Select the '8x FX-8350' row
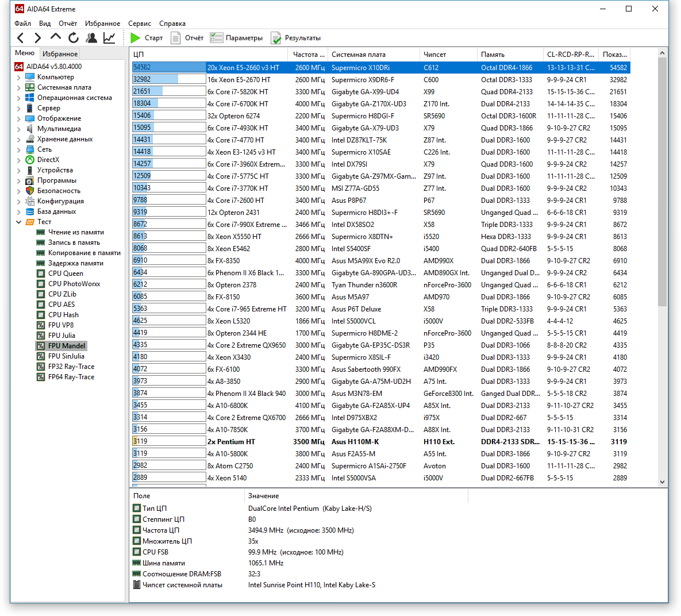Image resolution: width=681 pixels, height=616 pixels. coord(381,261)
